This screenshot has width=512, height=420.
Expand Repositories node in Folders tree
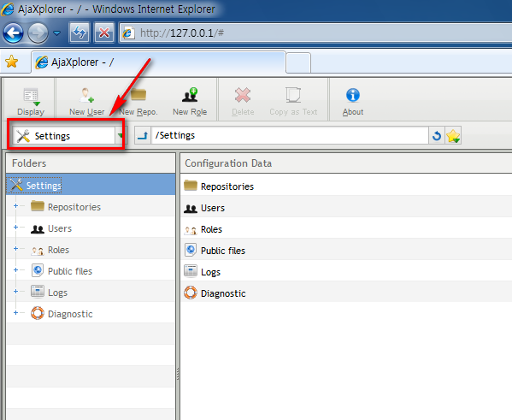[x=15, y=206]
